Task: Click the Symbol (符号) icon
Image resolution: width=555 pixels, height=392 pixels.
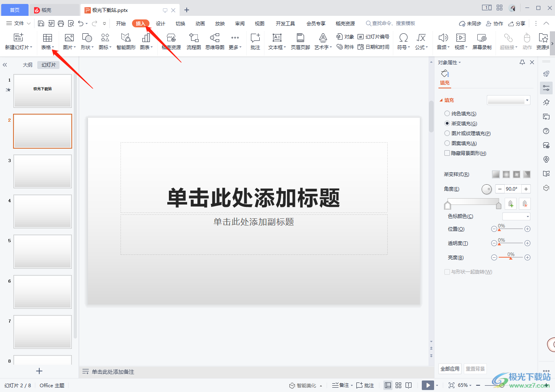Action: tap(404, 38)
